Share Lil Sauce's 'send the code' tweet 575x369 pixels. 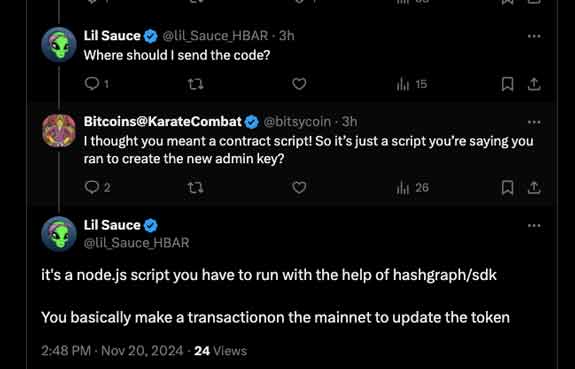(x=534, y=84)
